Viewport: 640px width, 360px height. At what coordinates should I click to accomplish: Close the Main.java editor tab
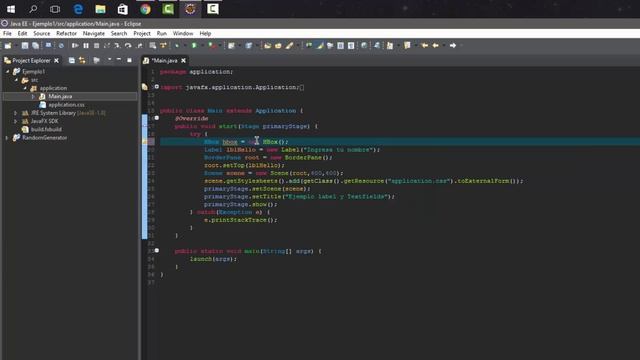[184, 60]
